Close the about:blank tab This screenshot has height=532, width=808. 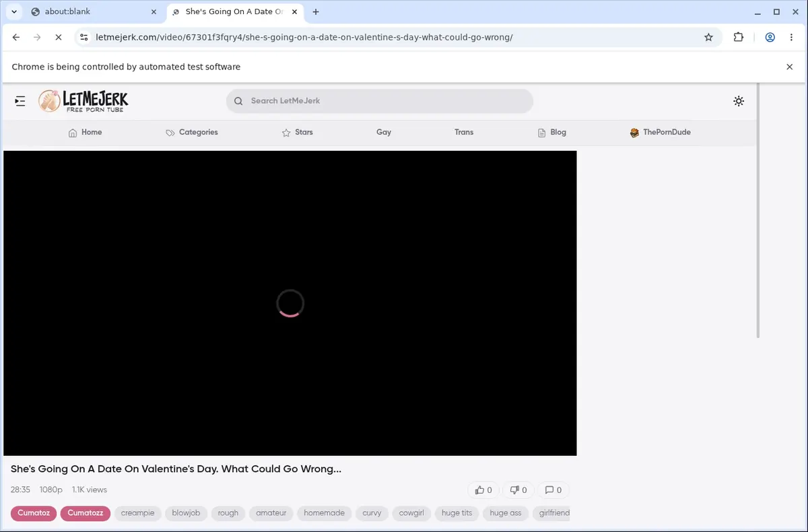pyautogui.click(x=154, y=11)
